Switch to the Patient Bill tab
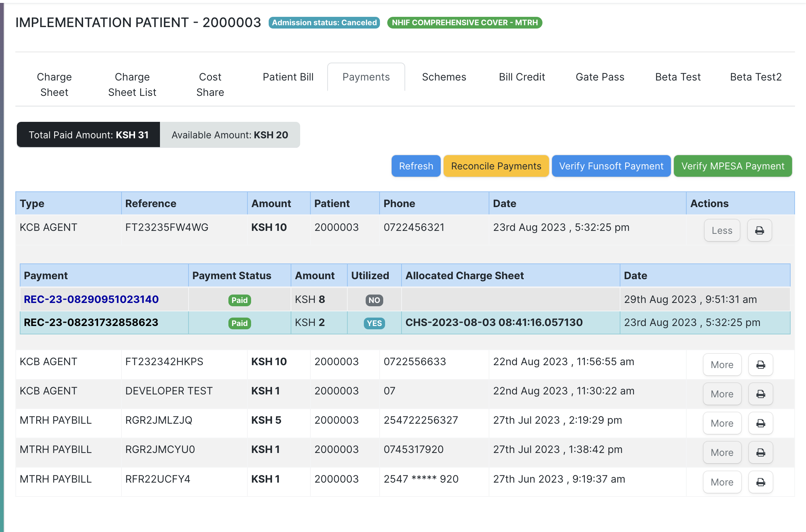The image size is (806, 532). click(x=288, y=77)
